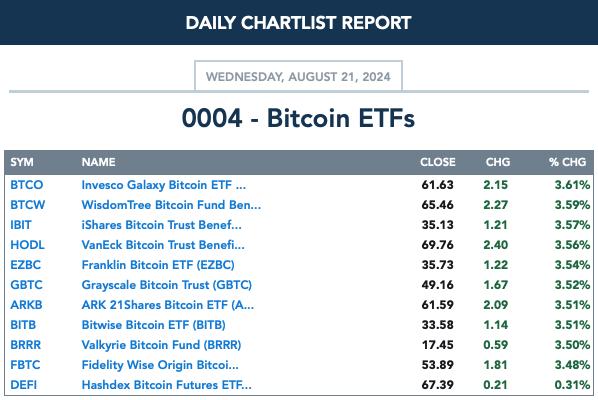The width and height of the screenshot is (598, 400).
Task: Open Bitwise Bitcoin ETF (BITB) link
Action: 153,325
